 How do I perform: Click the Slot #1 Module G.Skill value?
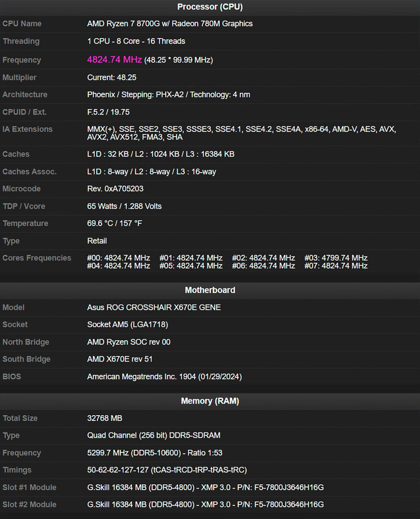pyautogui.click(x=205, y=487)
